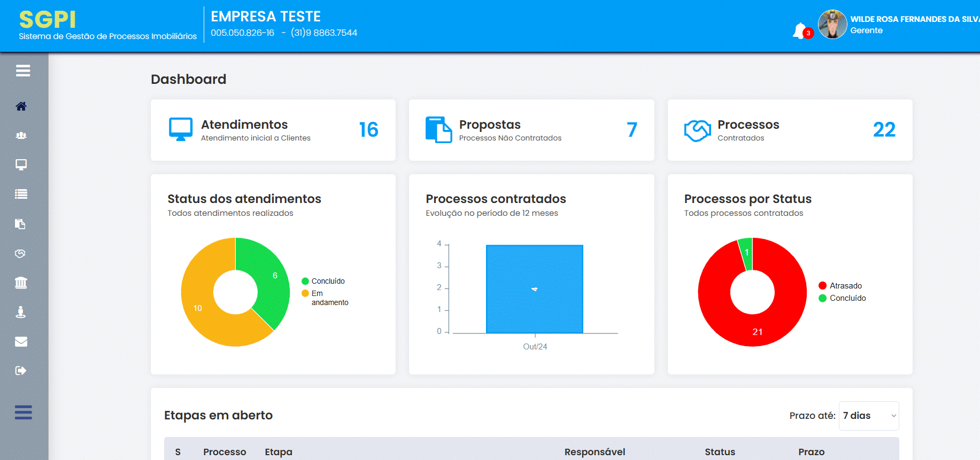Open the Atendimentos summary card
The height and width of the screenshot is (460, 980).
273,130
